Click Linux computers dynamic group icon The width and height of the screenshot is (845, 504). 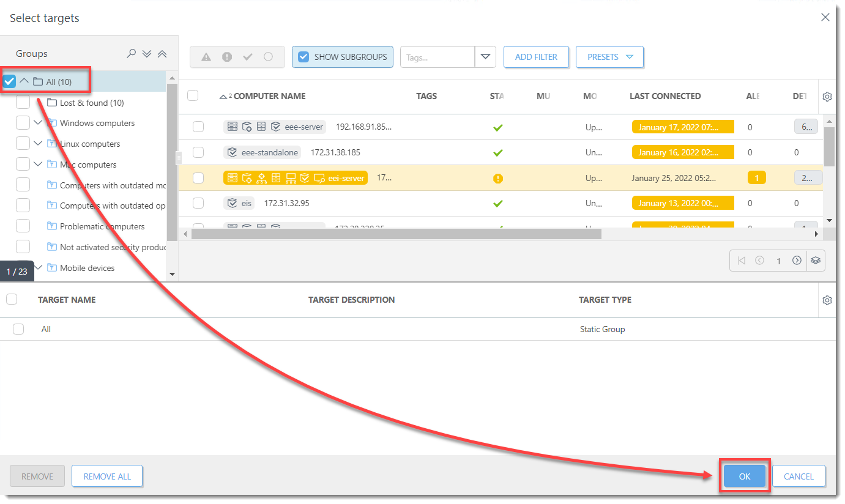pyautogui.click(x=52, y=144)
